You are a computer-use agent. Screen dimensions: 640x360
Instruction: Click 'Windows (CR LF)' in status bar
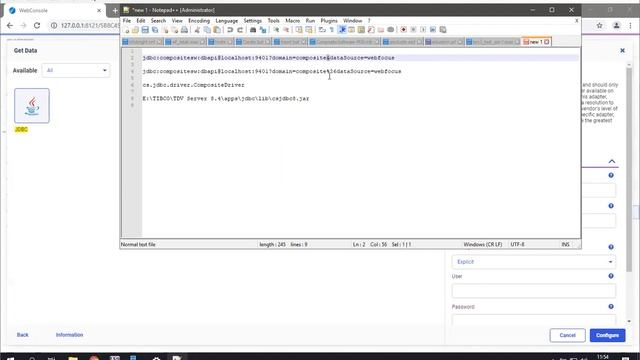click(482, 244)
